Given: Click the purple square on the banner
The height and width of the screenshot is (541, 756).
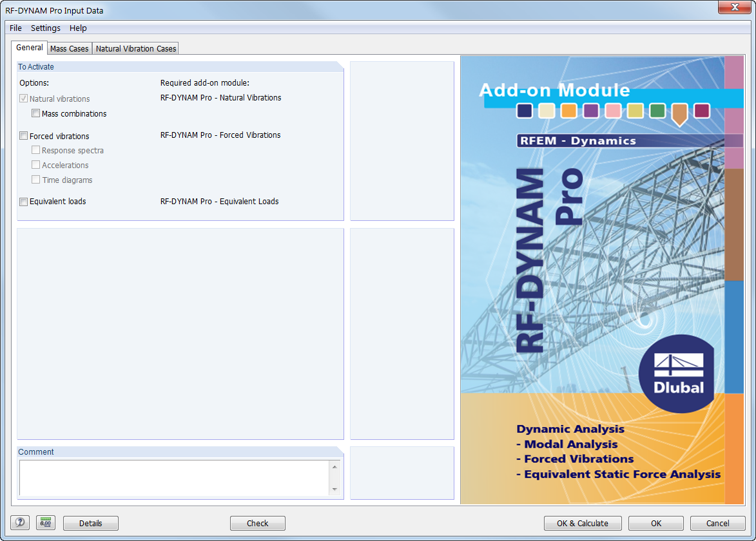Looking at the screenshot, I should [x=591, y=111].
